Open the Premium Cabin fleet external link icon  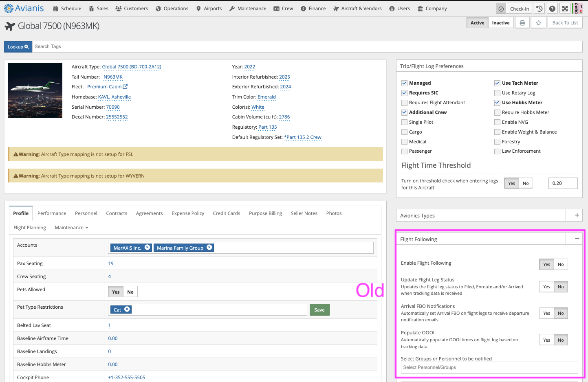[x=126, y=87]
